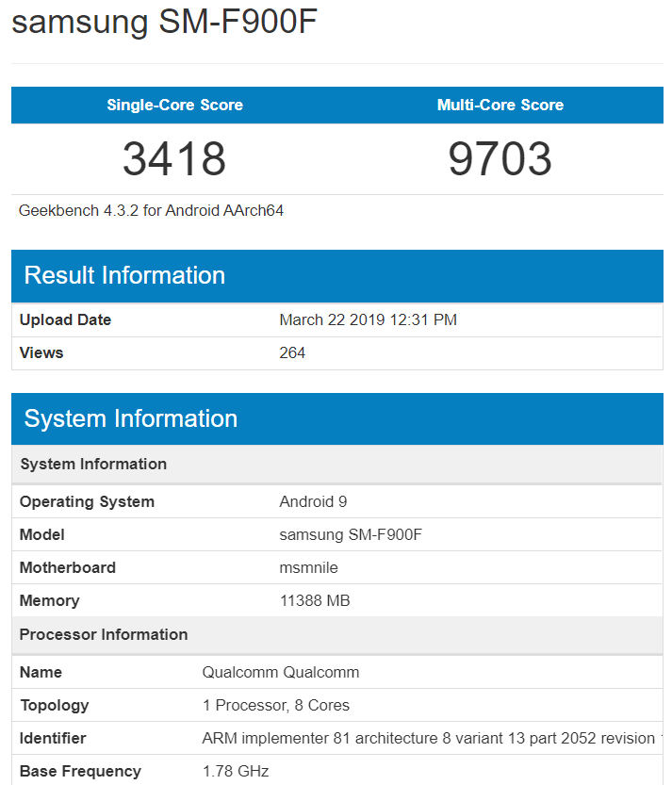Click the blue System Information banner
The image size is (672, 785).
337,419
